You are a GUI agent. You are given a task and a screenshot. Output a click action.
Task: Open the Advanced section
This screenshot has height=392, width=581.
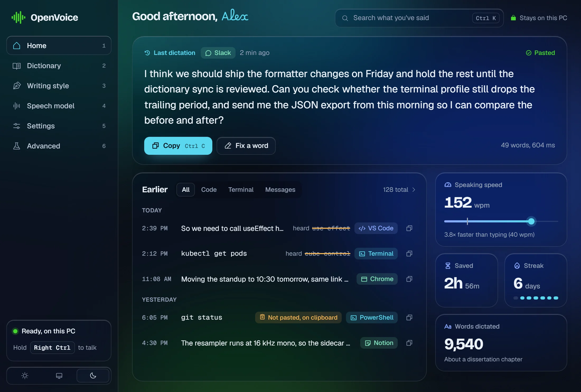click(59, 146)
